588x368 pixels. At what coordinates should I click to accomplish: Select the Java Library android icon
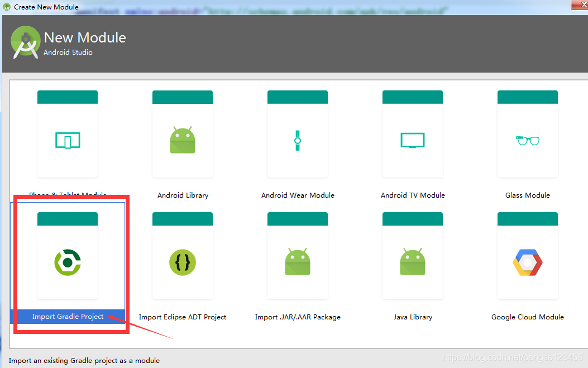(x=413, y=261)
